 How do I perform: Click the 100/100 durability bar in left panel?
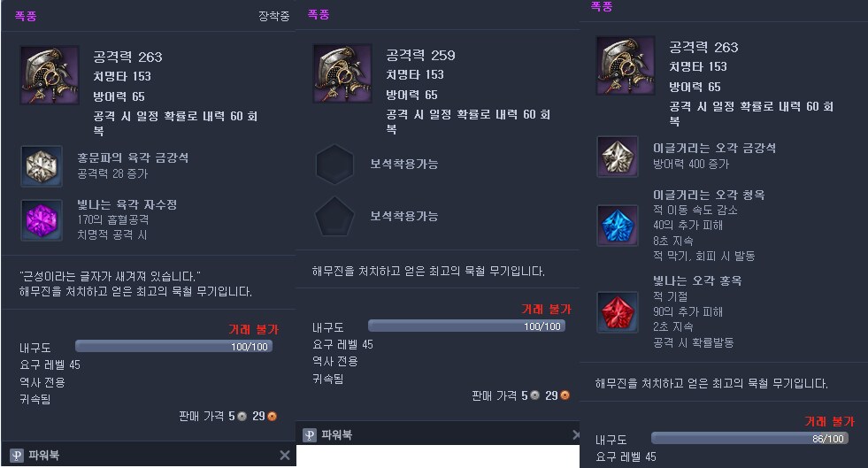[173, 346]
